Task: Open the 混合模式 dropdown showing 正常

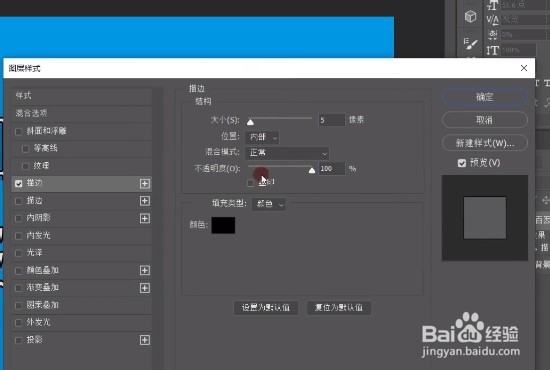Action: [287, 153]
